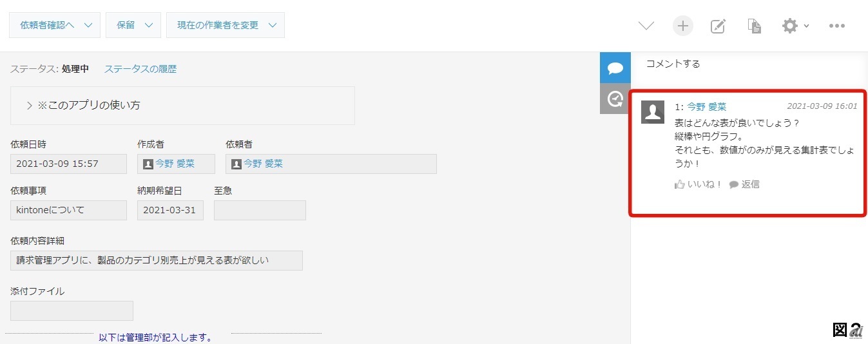Click the add new record plus icon

point(682,26)
